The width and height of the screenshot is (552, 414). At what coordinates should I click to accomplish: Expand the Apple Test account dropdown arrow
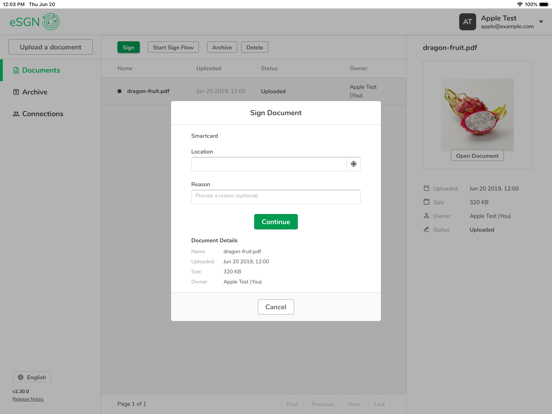(541, 22)
